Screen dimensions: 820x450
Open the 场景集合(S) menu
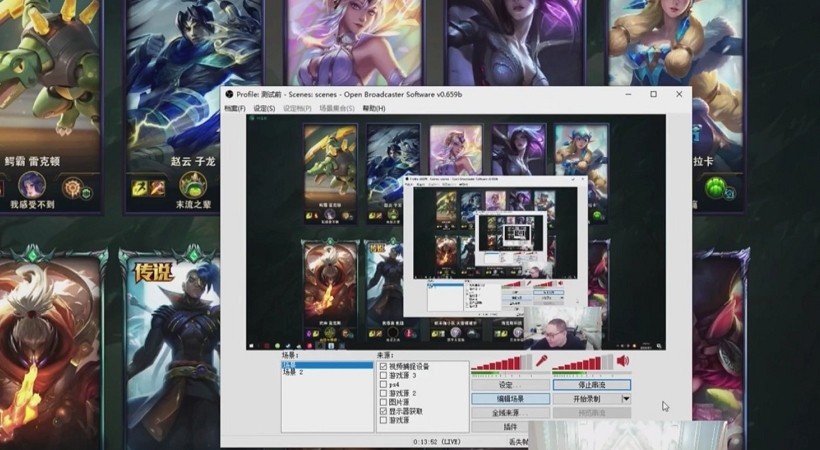click(337, 108)
